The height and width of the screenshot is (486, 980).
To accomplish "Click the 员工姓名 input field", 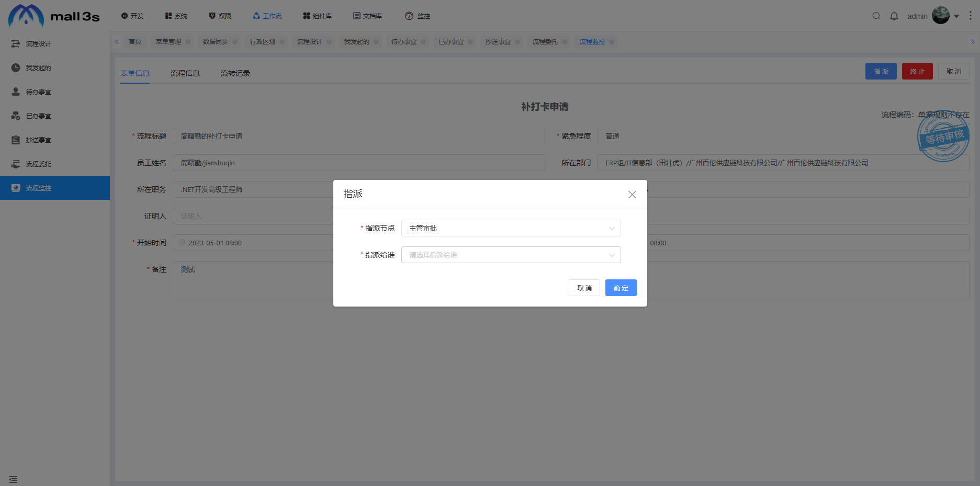I will click(x=359, y=163).
